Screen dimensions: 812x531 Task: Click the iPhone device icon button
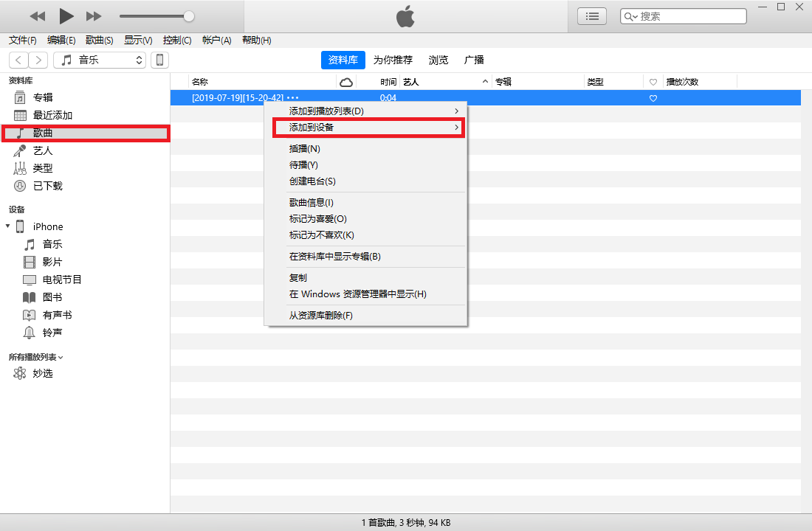coord(159,60)
